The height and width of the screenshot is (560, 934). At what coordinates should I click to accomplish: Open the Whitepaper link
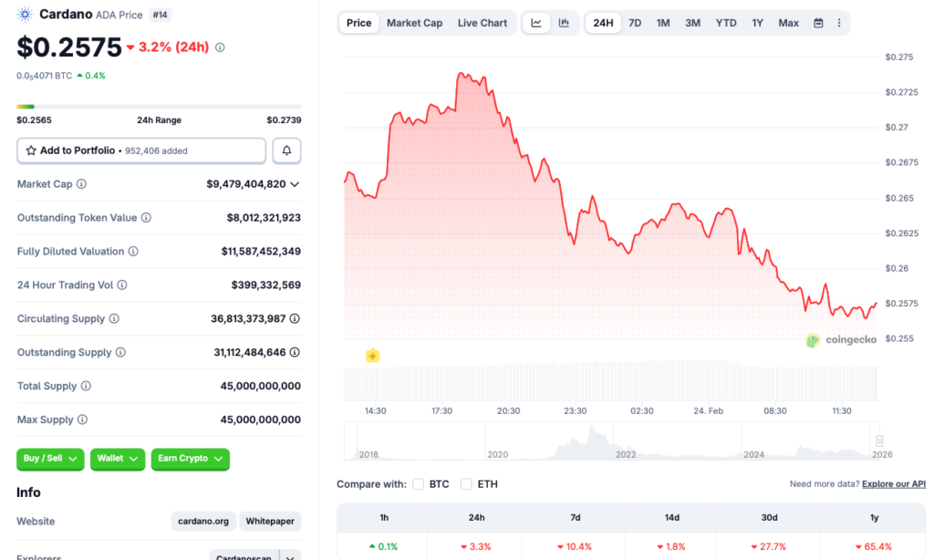[270, 521]
